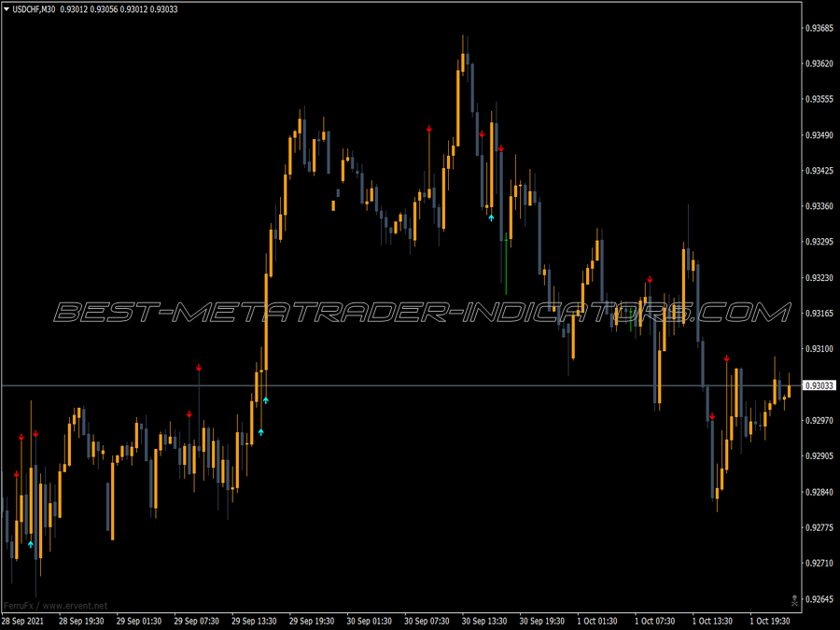The height and width of the screenshot is (630, 840).
Task: Click the red arrow above 30 Sep 07:30 candles
Action: [x=429, y=129]
